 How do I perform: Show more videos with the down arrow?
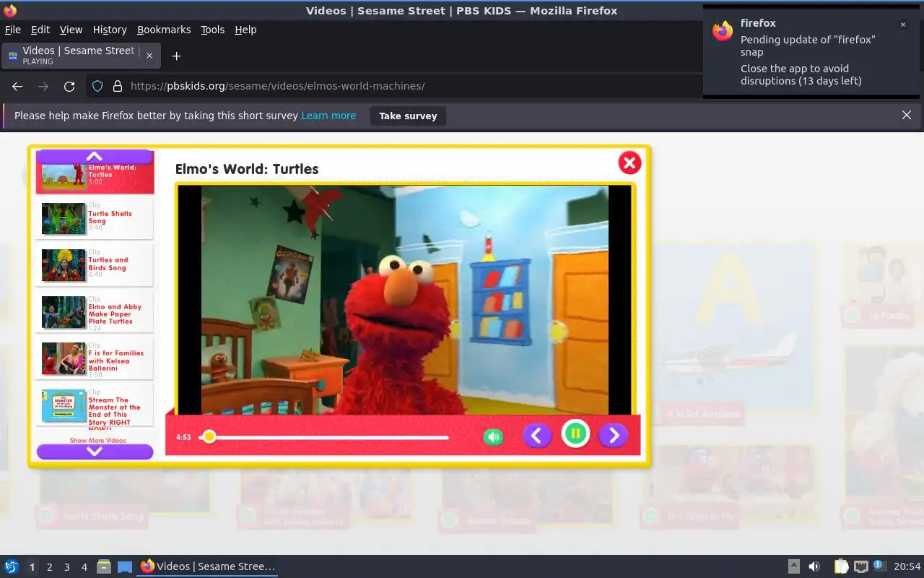pos(95,452)
